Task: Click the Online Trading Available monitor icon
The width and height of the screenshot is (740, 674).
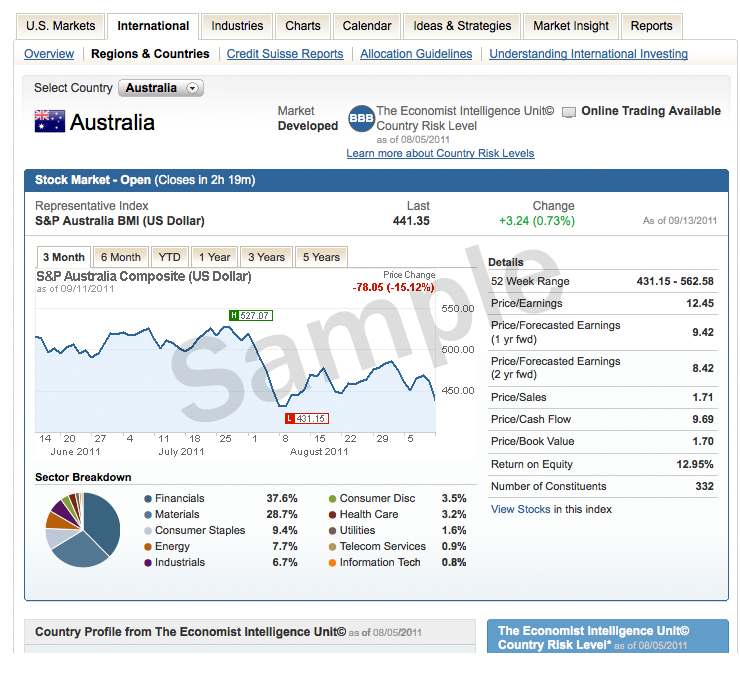Action: [569, 112]
